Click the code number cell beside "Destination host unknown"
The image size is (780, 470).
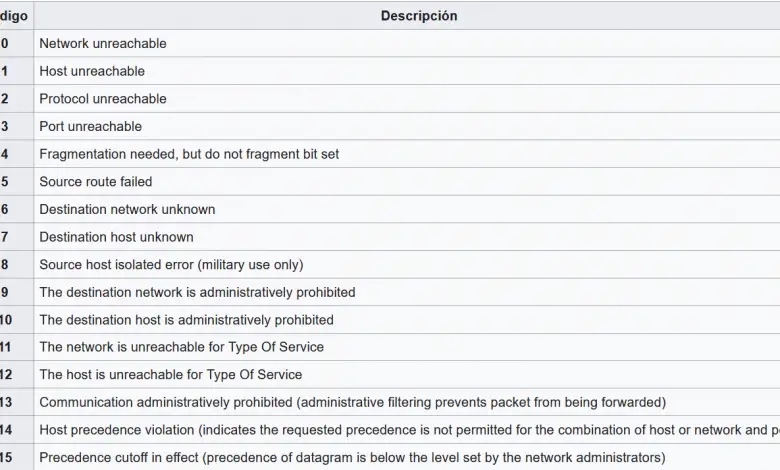tap(6, 237)
